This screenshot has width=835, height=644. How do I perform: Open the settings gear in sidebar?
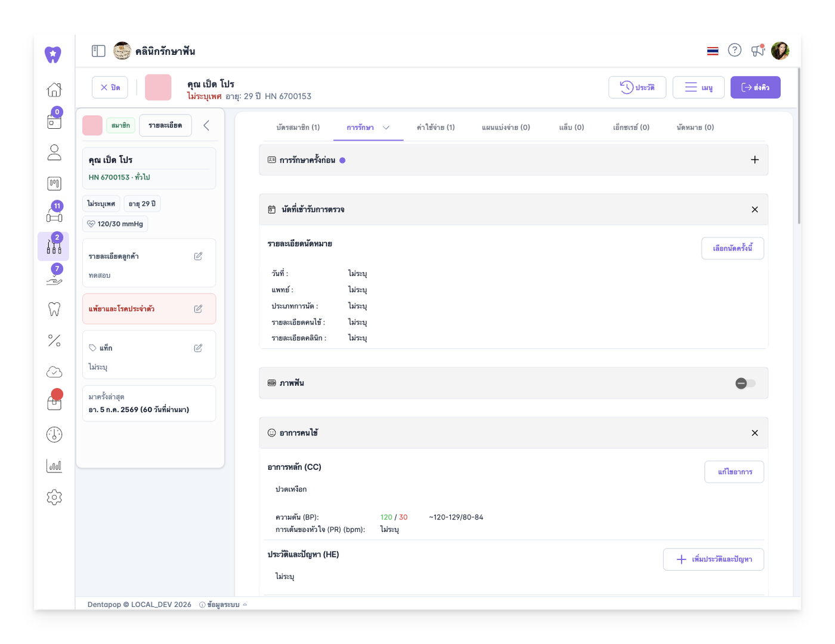click(54, 497)
